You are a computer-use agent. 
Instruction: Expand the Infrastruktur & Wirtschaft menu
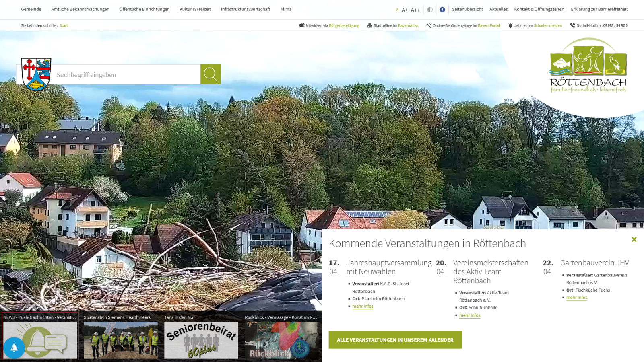246,9
